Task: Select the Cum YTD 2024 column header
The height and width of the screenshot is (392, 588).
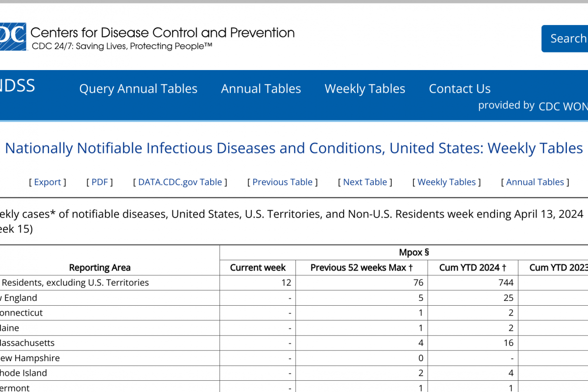Action: 472,268
